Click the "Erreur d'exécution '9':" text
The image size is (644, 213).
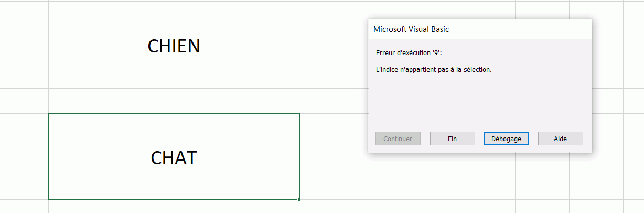click(413, 53)
